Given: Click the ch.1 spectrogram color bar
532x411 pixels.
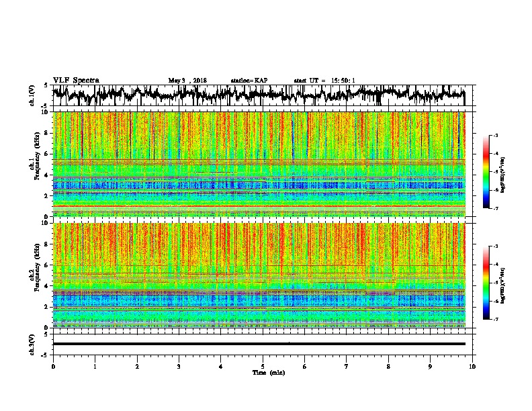Looking at the screenshot, I should coord(486,172).
